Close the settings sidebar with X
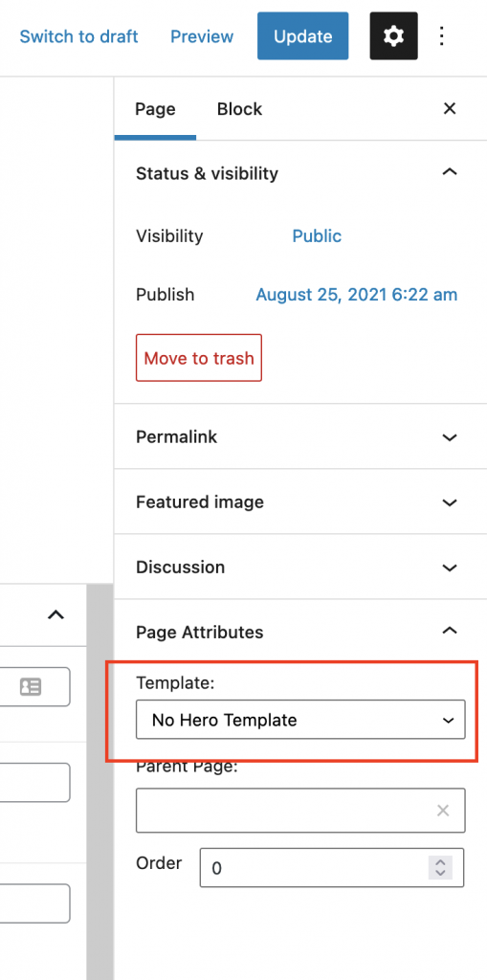The height and width of the screenshot is (980, 487). point(449,109)
